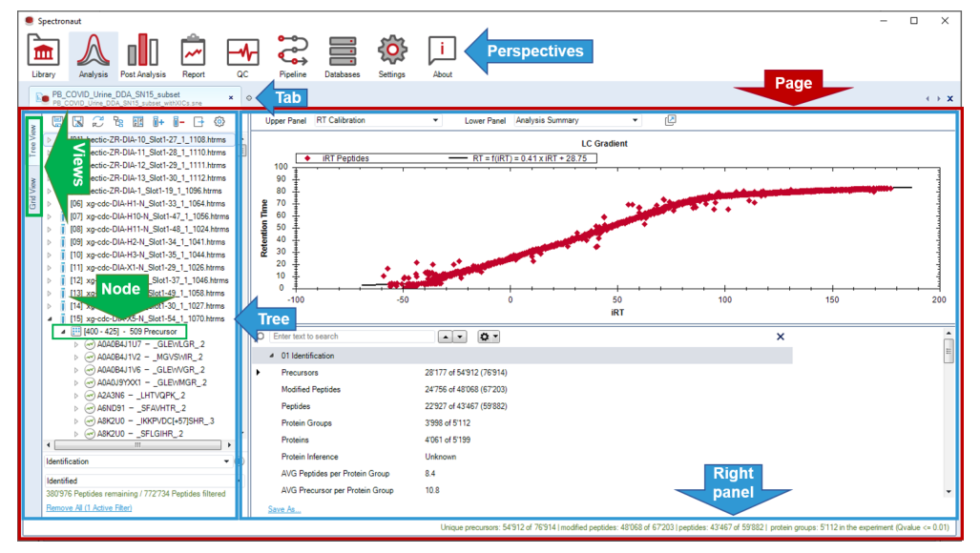The width and height of the screenshot is (980, 553).
Task: Click the next search result down arrow
Action: (460, 337)
